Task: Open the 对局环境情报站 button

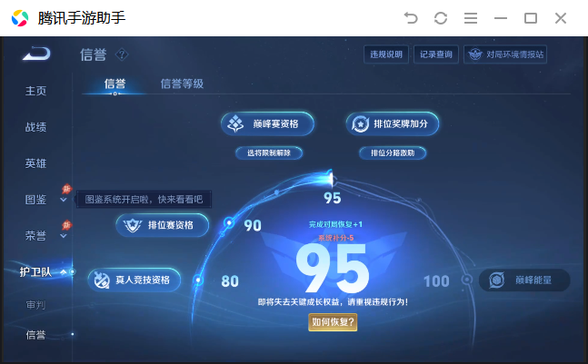Action: coord(505,54)
